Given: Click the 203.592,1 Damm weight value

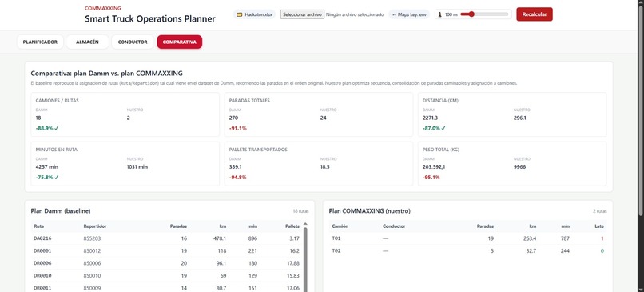Looking at the screenshot, I should tap(434, 167).
